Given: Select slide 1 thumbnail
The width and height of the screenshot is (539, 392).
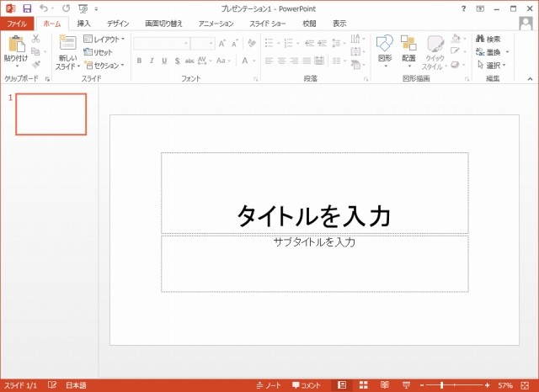Looking at the screenshot, I should 51,114.
